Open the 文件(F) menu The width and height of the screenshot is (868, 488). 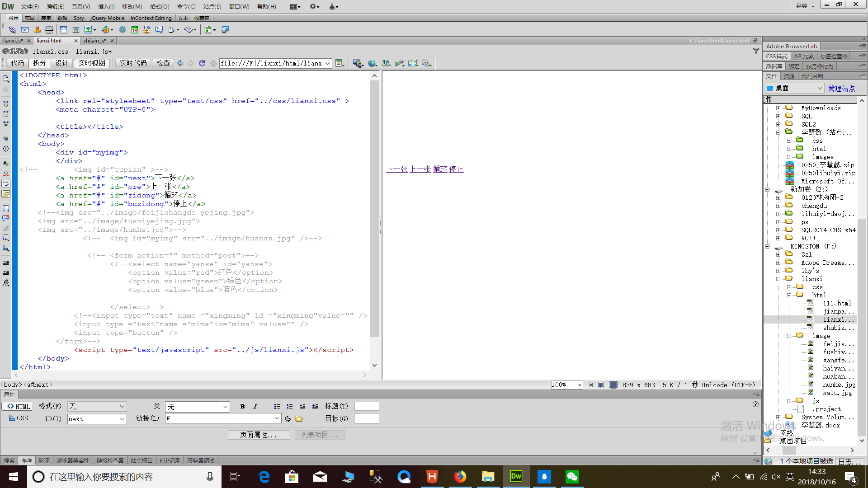coord(30,7)
